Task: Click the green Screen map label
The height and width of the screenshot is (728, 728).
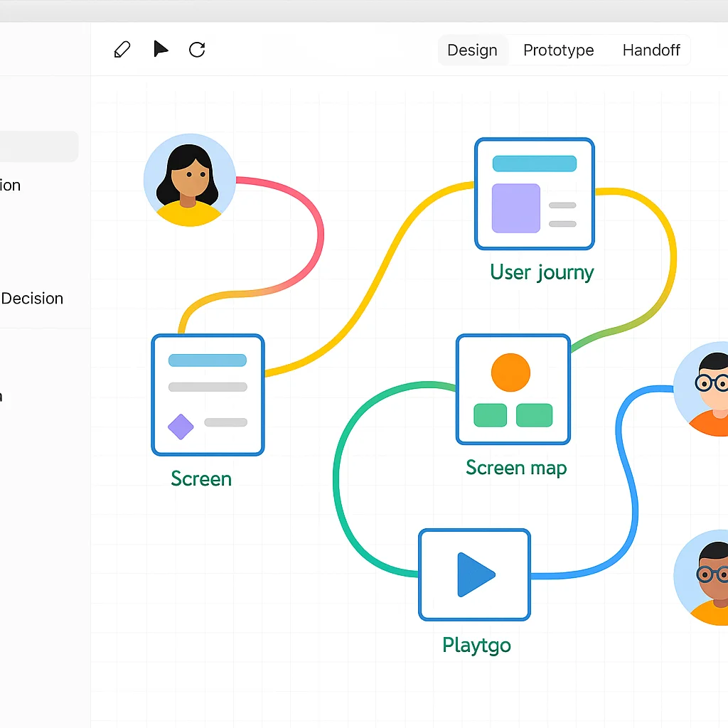Action: coord(516,468)
